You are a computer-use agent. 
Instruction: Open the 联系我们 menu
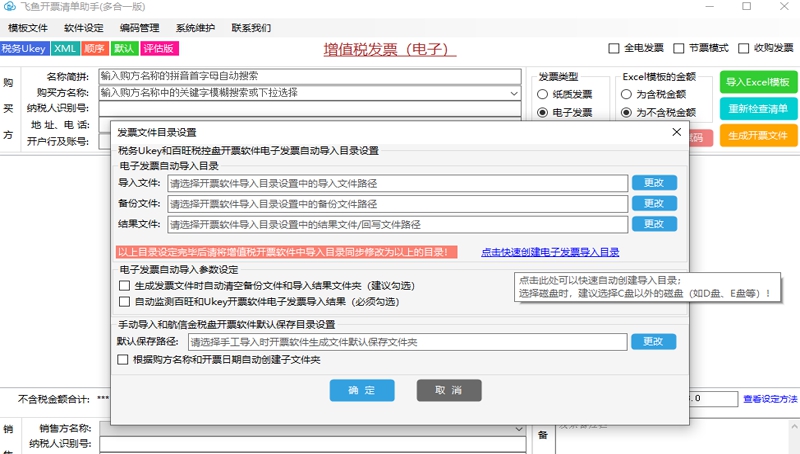(x=251, y=28)
